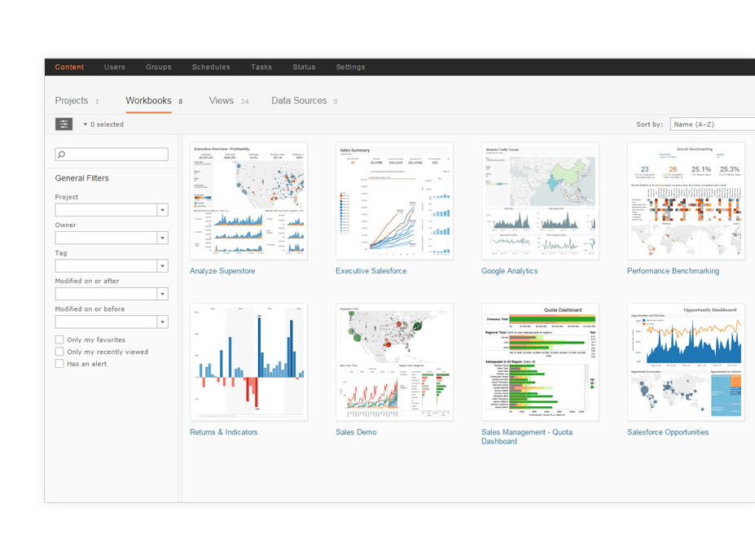Open the Projects tab
755x560 pixels.
pyautogui.click(x=71, y=100)
